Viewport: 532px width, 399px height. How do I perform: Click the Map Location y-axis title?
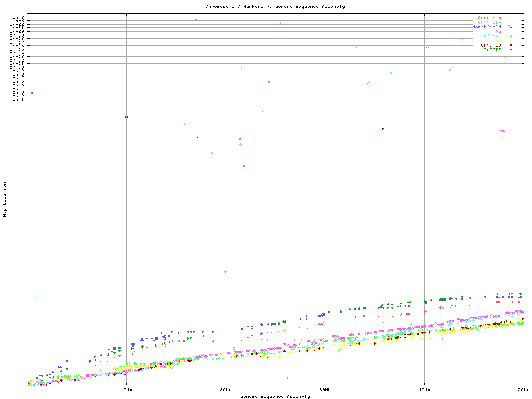pos(5,199)
